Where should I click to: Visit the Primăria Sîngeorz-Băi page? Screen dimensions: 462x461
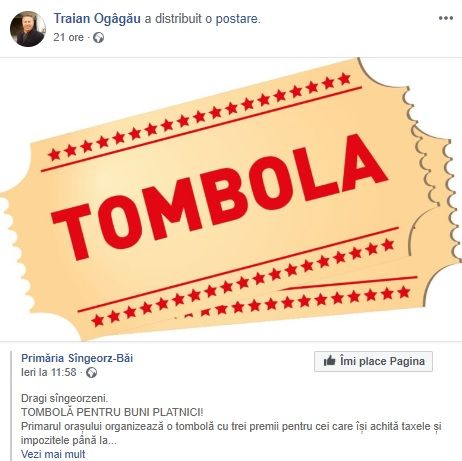click(x=77, y=358)
